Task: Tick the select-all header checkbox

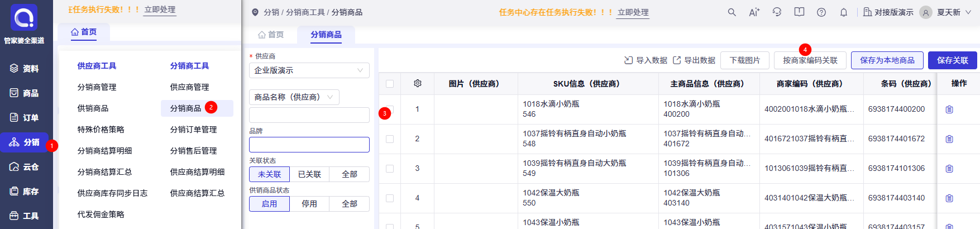Action: click(x=390, y=84)
